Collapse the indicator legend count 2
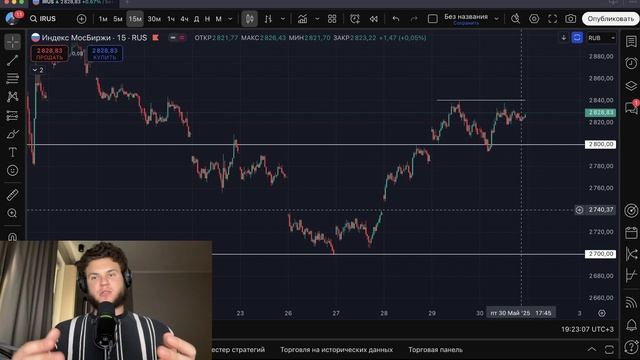Image resolution: width=640 pixels, height=360 pixels. [38, 70]
